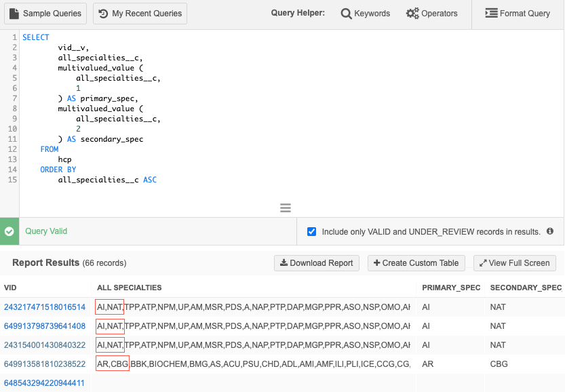This screenshot has height=392, width=565.
Task: Open My Recent Queries
Action: [140, 14]
